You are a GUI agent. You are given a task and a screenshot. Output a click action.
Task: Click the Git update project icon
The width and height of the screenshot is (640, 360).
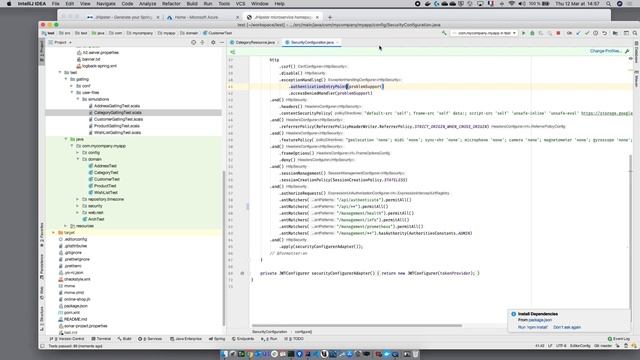(578, 33)
